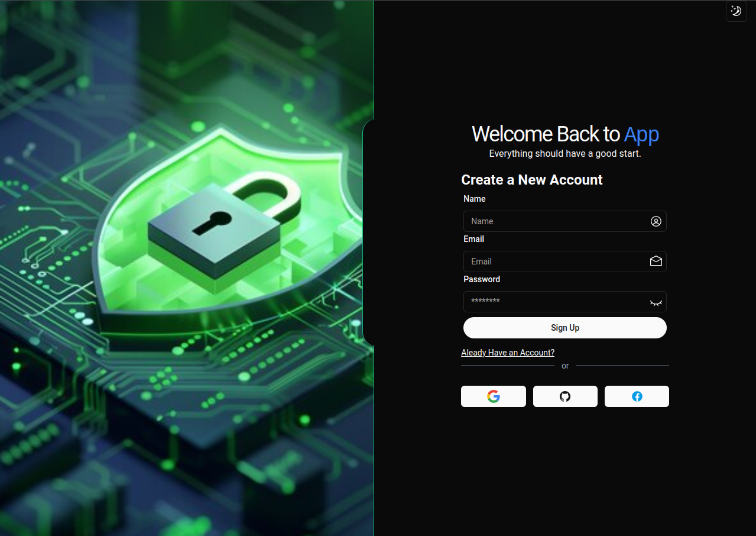
Task: Focus the Password input field
Action: pos(565,302)
